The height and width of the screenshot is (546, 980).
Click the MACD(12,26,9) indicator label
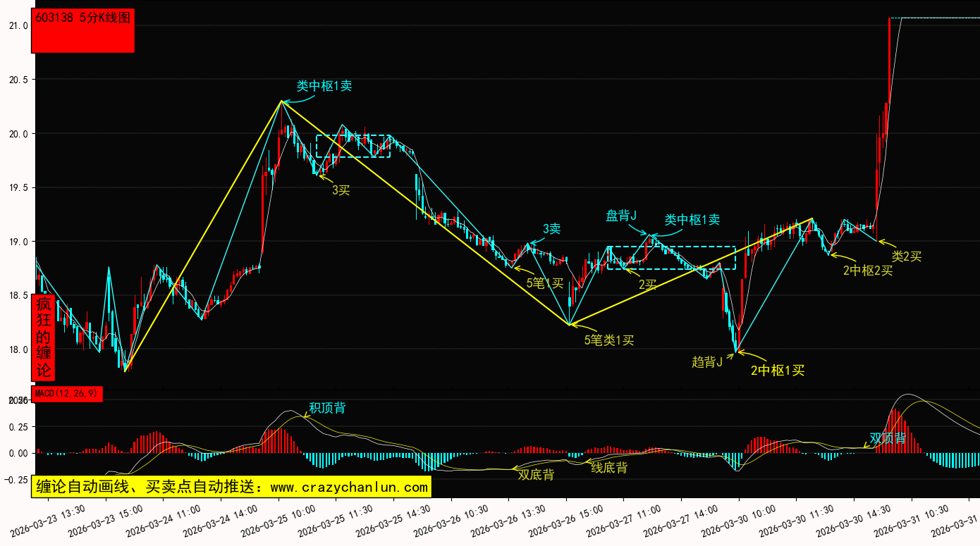pyautogui.click(x=67, y=393)
